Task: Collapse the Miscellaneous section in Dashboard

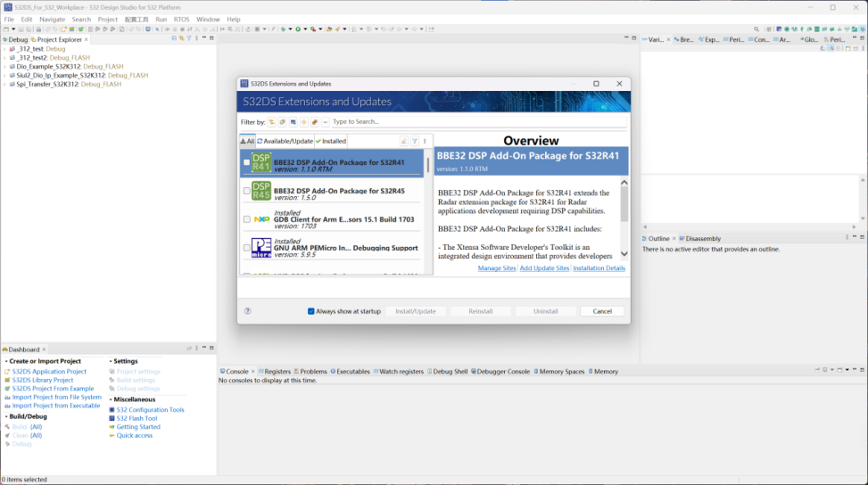Action: tap(111, 399)
